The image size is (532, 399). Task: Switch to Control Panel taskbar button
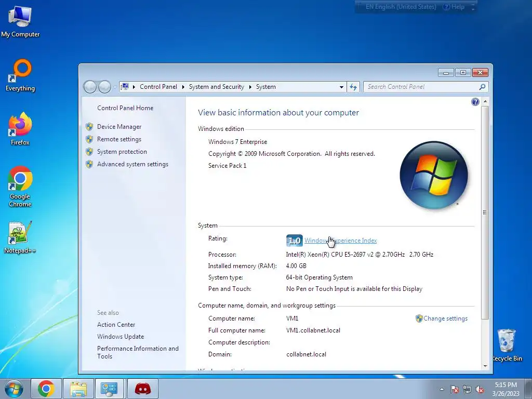[109, 389]
